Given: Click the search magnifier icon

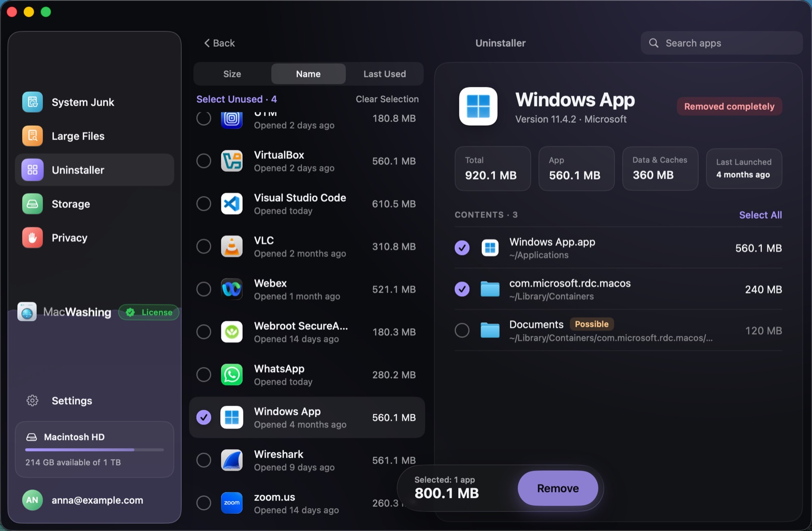Looking at the screenshot, I should coord(654,43).
